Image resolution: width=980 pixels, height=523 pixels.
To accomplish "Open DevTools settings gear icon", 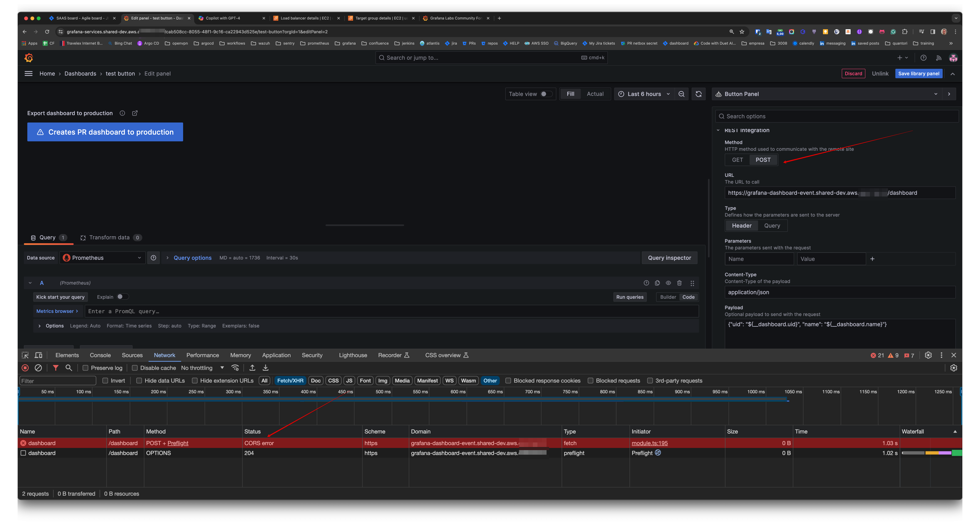I will [x=928, y=355].
